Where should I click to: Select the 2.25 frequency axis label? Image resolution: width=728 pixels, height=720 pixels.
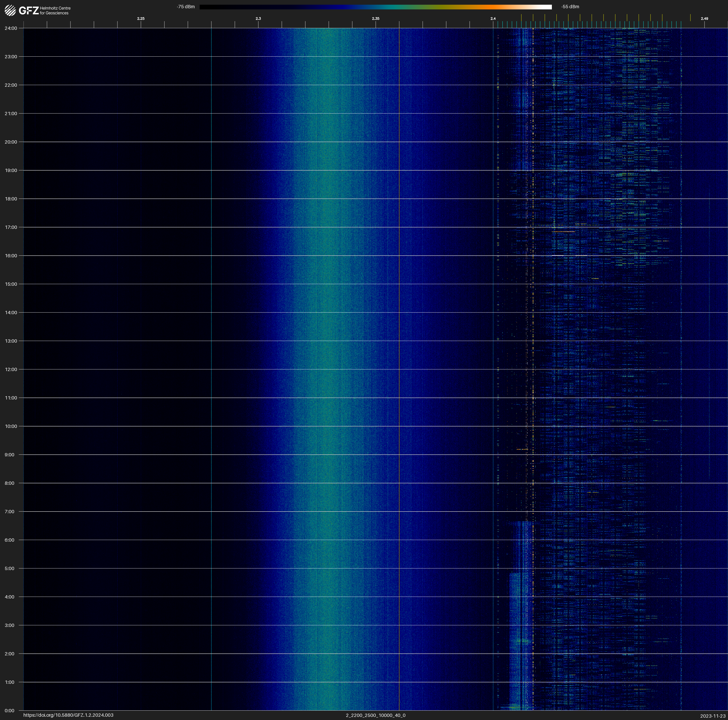pyautogui.click(x=140, y=19)
